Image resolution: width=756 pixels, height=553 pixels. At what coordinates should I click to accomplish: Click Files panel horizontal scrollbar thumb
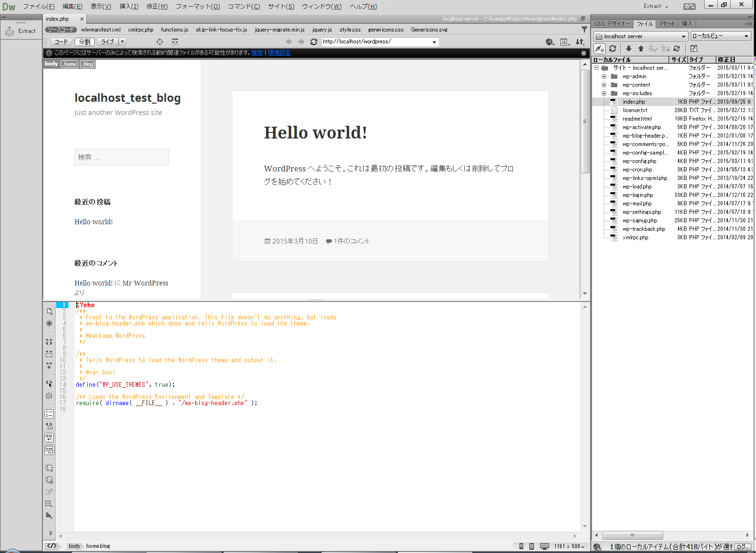[633, 535]
